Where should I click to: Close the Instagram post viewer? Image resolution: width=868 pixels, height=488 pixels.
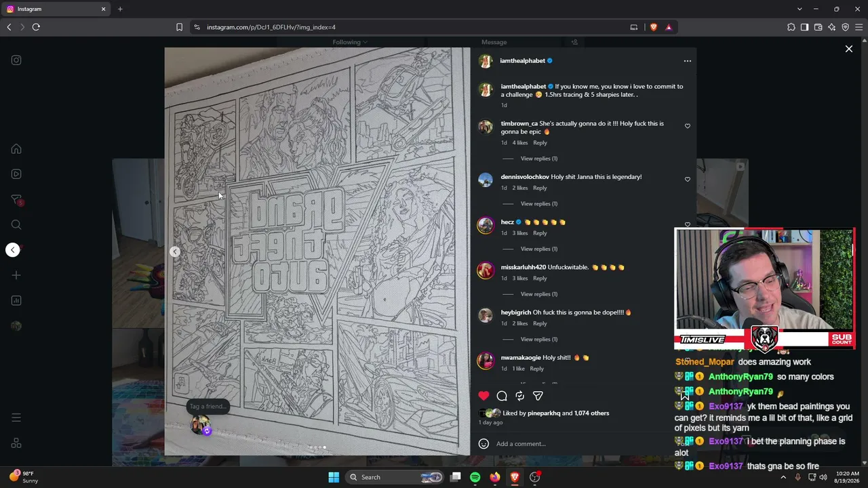[848, 49]
